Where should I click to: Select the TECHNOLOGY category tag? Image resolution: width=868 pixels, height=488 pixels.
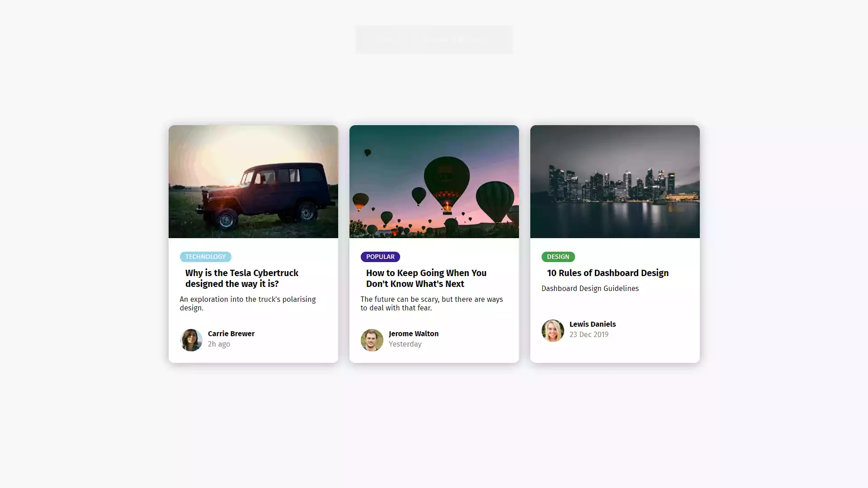(x=205, y=257)
